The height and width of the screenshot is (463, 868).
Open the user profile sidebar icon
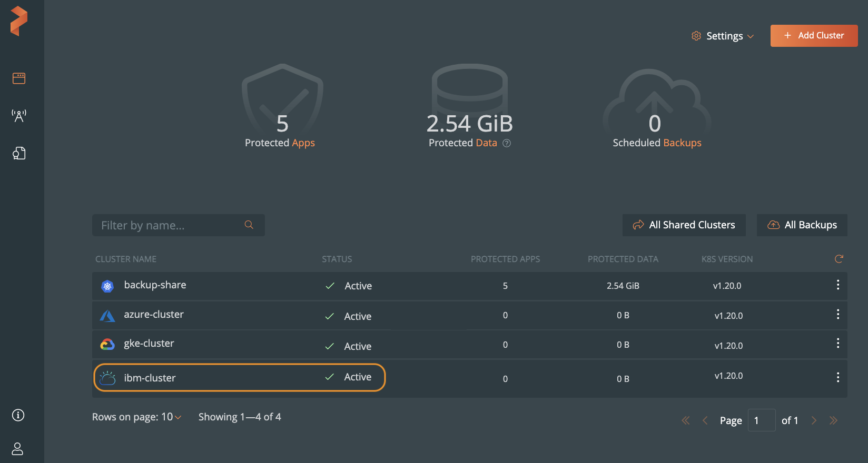tap(18, 449)
